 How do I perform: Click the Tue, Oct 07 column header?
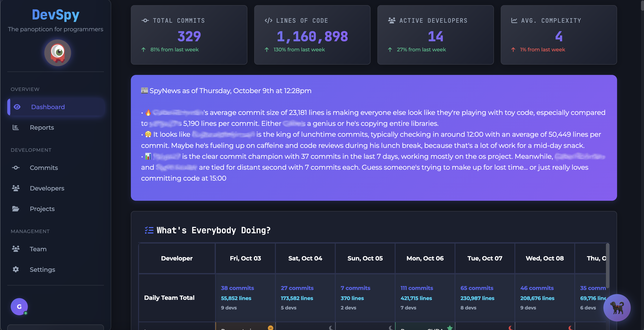pyautogui.click(x=484, y=258)
